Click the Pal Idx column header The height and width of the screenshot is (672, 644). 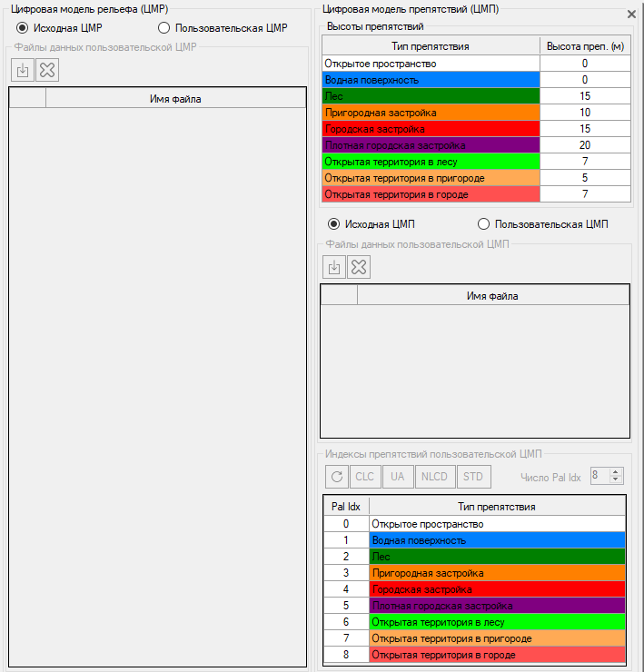click(x=346, y=507)
